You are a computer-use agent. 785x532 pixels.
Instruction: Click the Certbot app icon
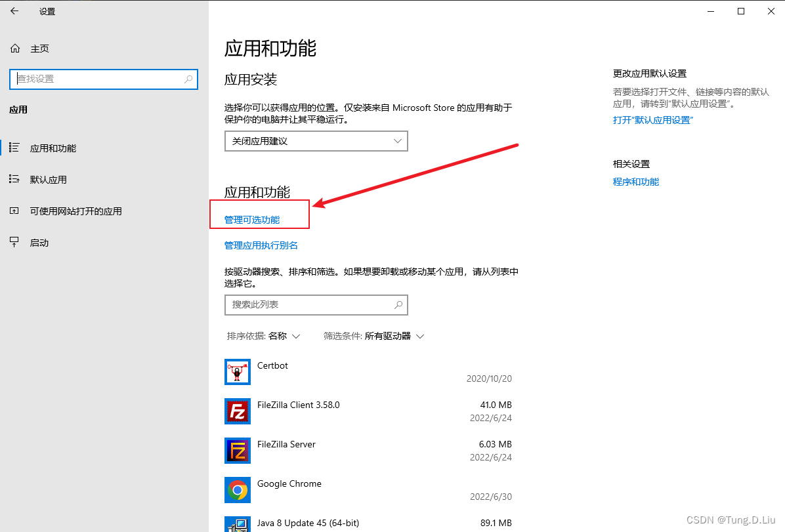point(237,372)
